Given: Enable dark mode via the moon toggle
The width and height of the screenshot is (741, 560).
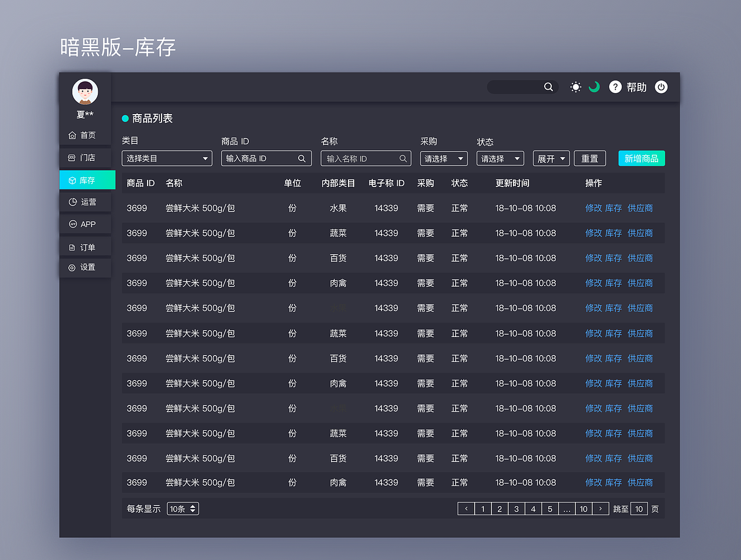Looking at the screenshot, I should [x=593, y=87].
